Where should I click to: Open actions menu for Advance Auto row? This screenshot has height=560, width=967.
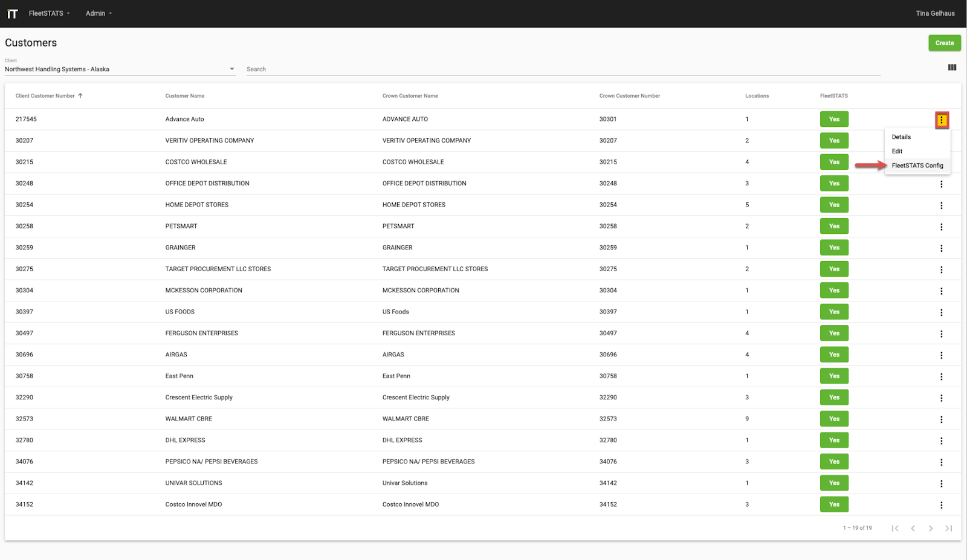[x=941, y=120]
